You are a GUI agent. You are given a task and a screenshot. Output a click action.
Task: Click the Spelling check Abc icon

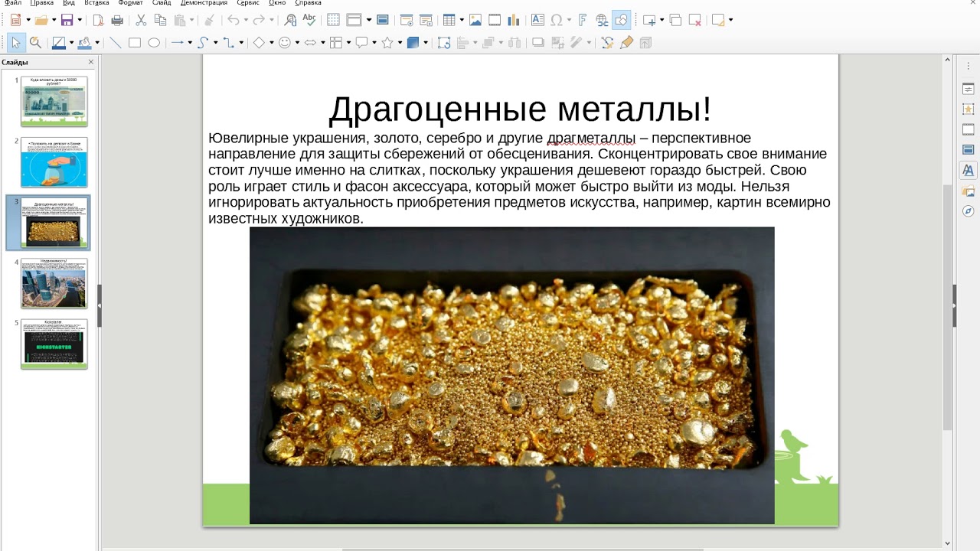coord(309,20)
